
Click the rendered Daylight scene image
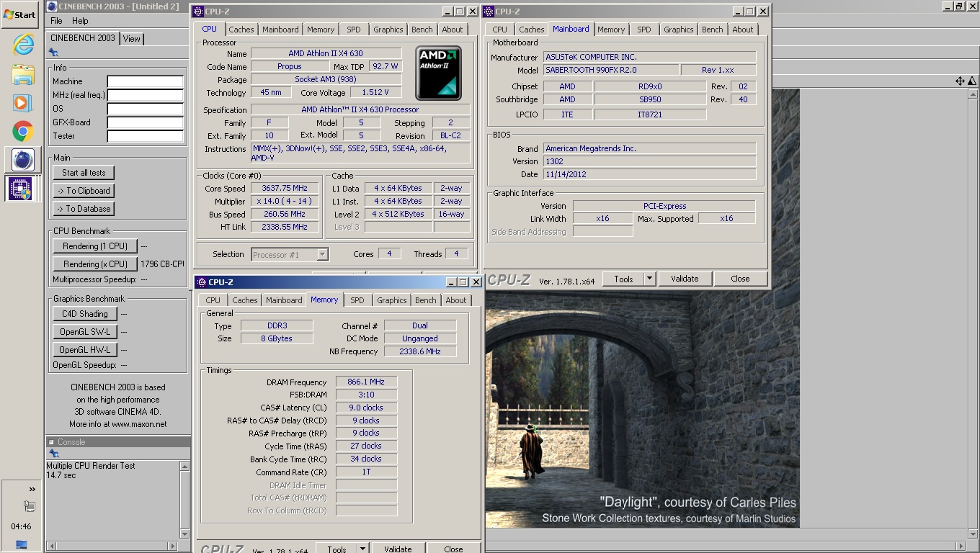[642, 408]
